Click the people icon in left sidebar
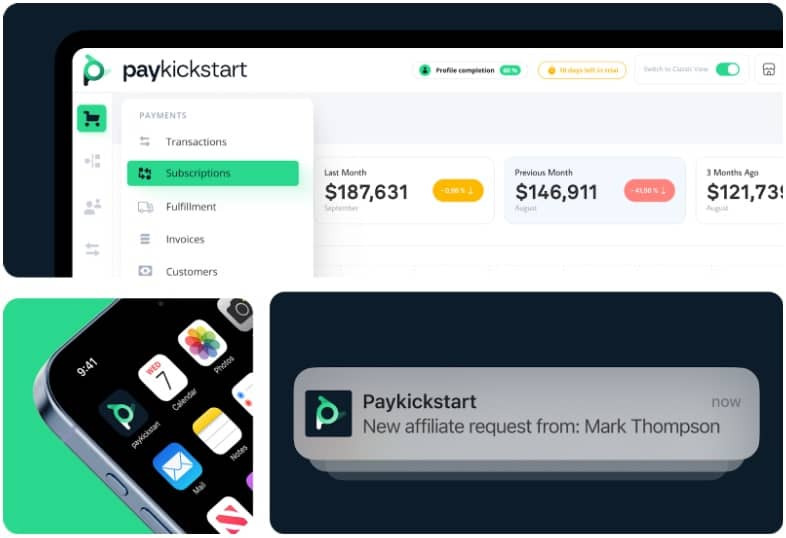 [92, 207]
